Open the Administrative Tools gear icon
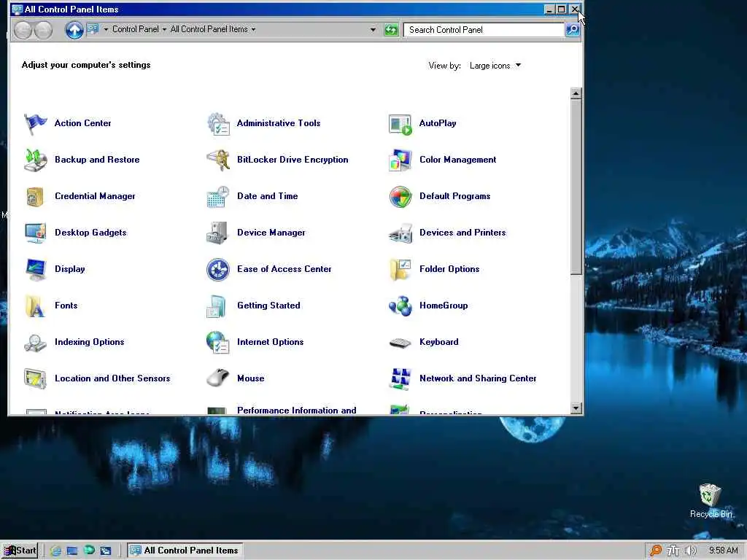 coord(218,124)
